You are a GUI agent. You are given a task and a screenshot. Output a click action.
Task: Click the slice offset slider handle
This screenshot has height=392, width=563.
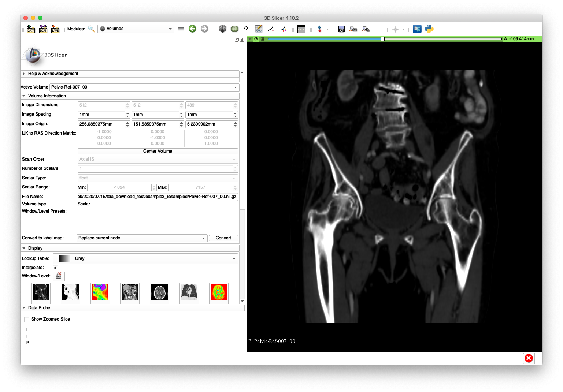(x=382, y=38)
